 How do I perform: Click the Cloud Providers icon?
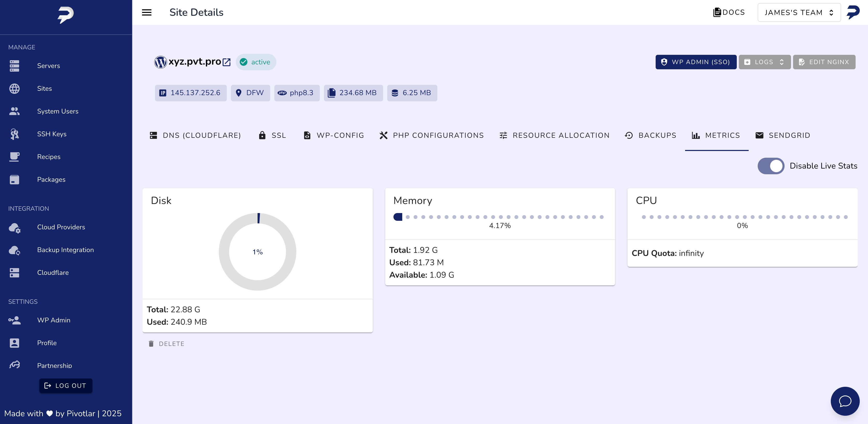pos(14,227)
